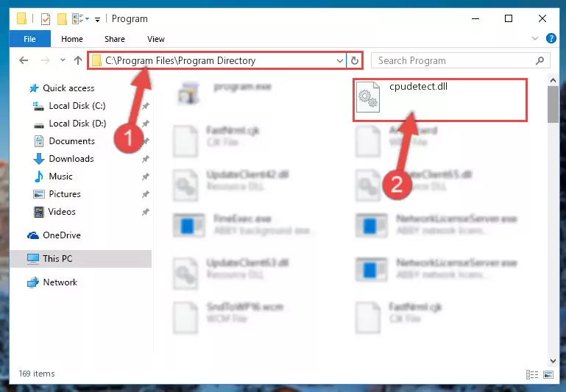Select This PC in the navigation pane

(80, 259)
